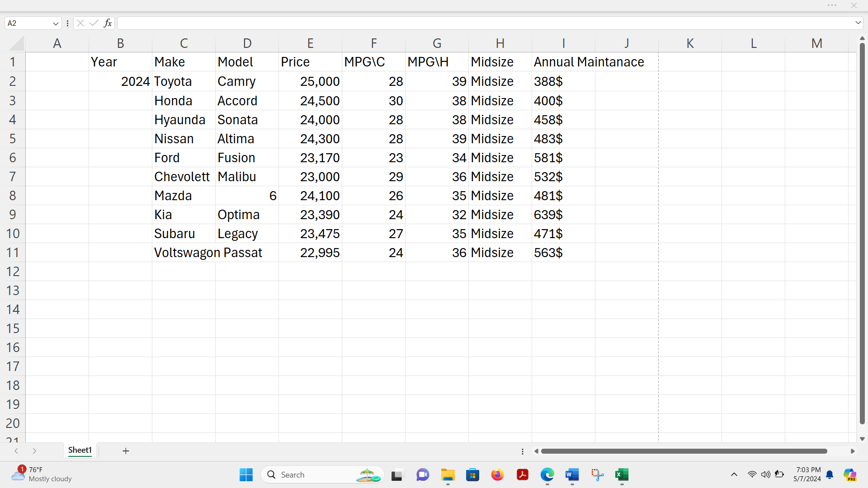Select the 581$ maintenance cell
Viewport: 868px width, 488px height.
click(563, 158)
